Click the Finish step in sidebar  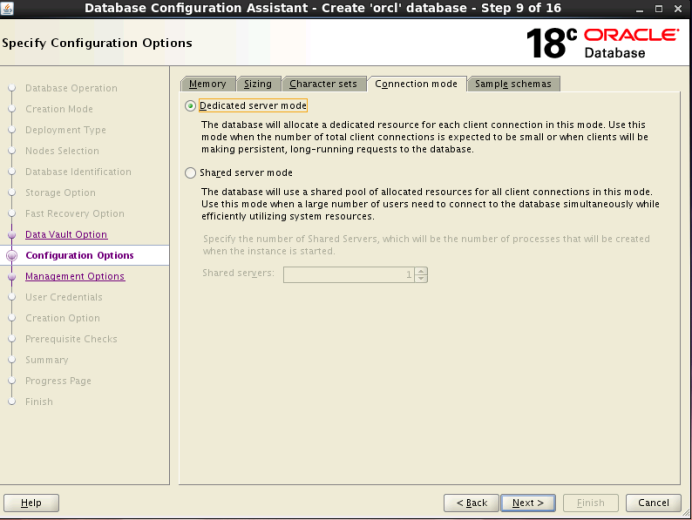39,402
